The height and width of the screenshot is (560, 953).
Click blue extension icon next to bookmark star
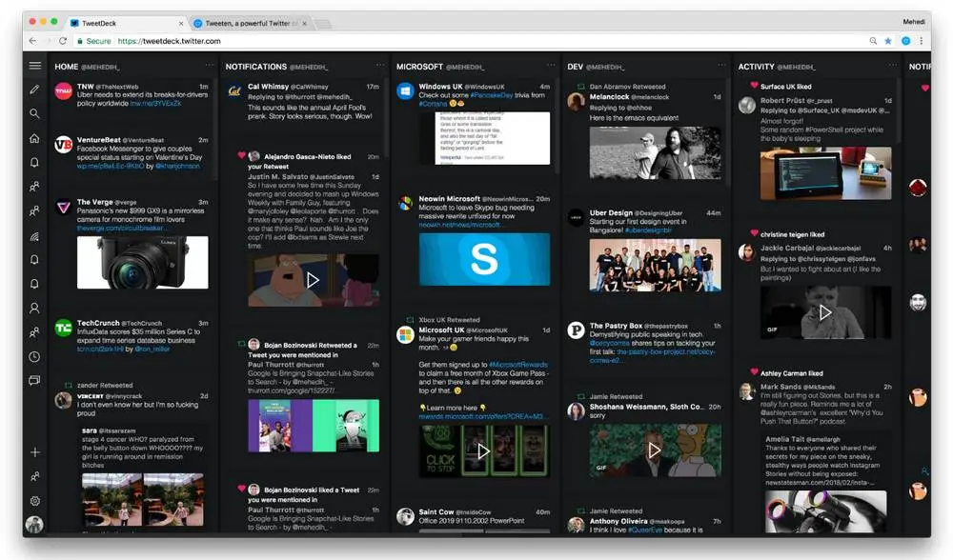coord(905,41)
